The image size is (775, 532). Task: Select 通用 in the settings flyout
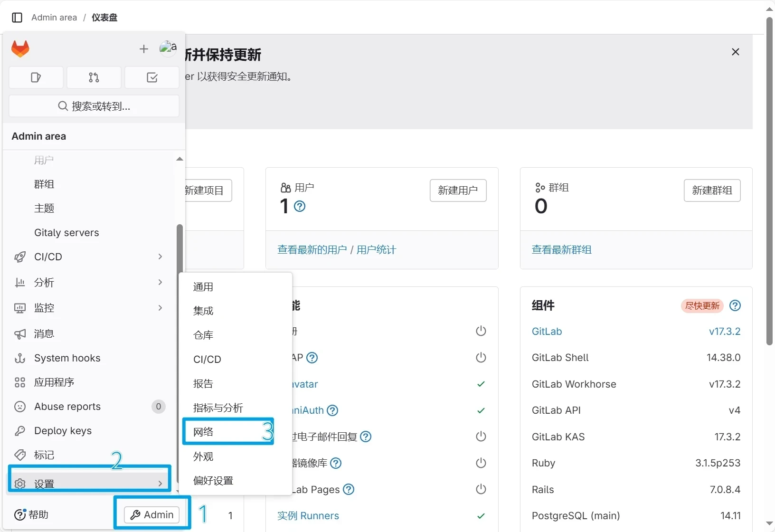[x=204, y=287]
